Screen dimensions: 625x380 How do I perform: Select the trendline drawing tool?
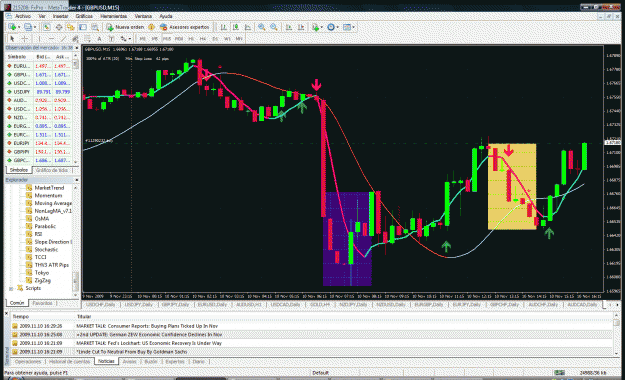(63, 38)
